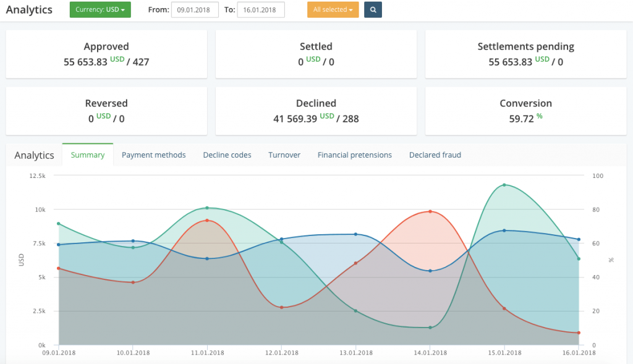Click the Settlements pending card
633x364 pixels.
525,54
